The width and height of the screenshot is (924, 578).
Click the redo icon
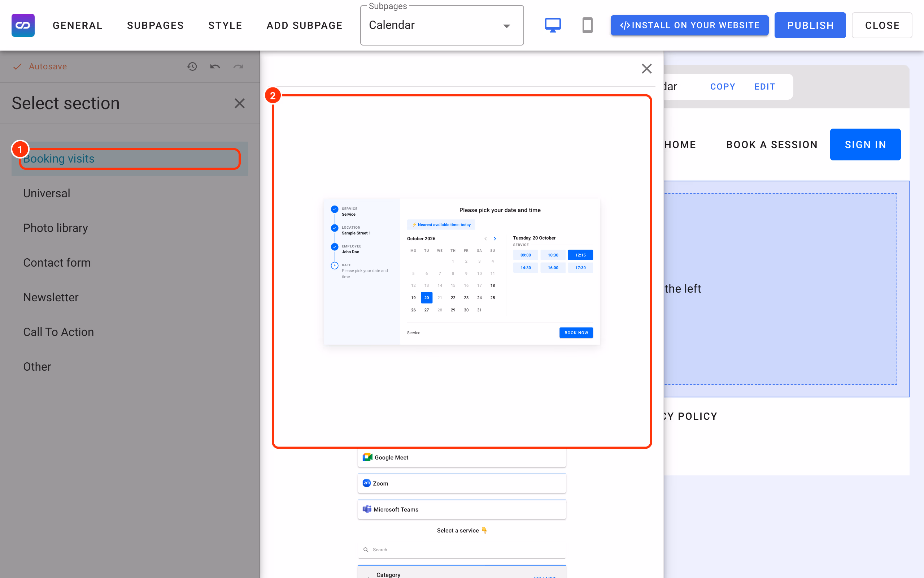coord(238,66)
